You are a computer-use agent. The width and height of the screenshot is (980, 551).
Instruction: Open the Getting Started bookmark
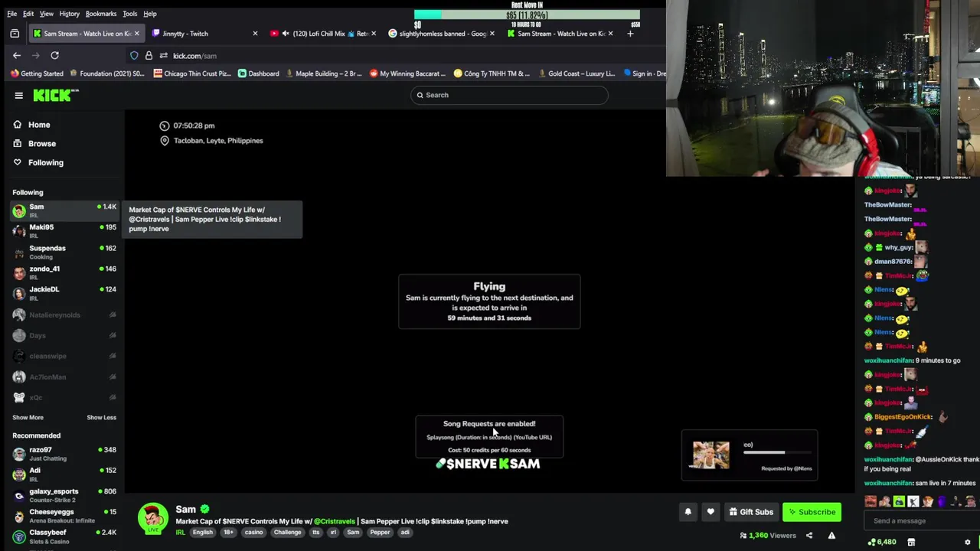coord(37,73)
